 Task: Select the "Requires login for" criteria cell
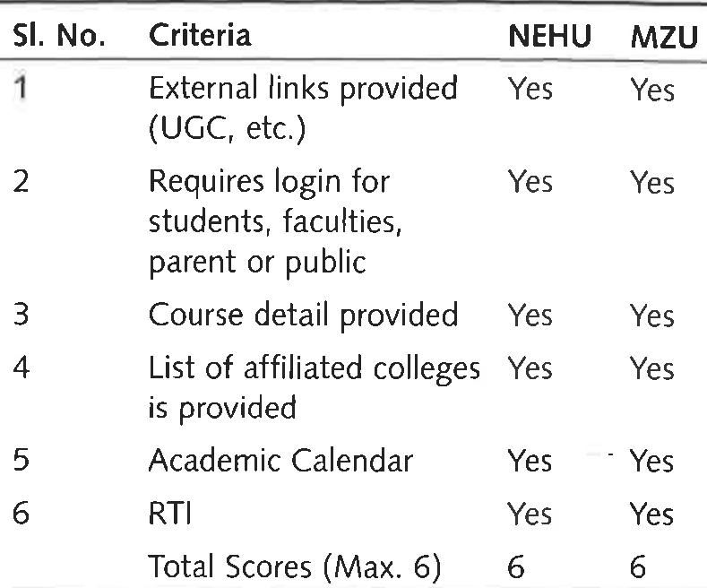(269, 182)
